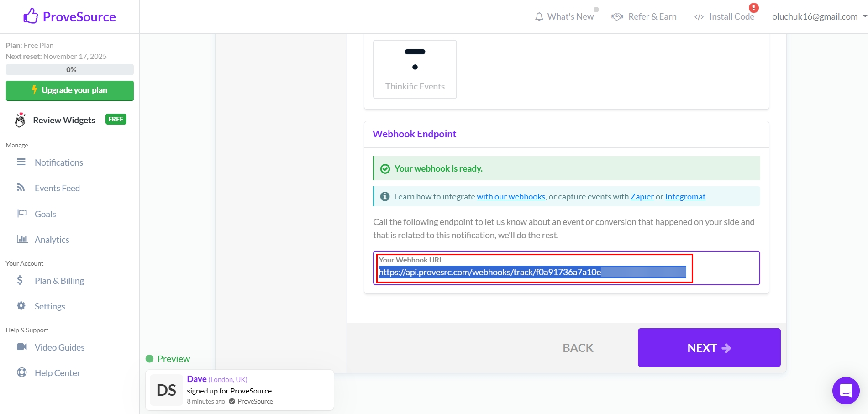Open Video Guides
The height and width of the screenshot is (414, 868).
coord(59,347)
